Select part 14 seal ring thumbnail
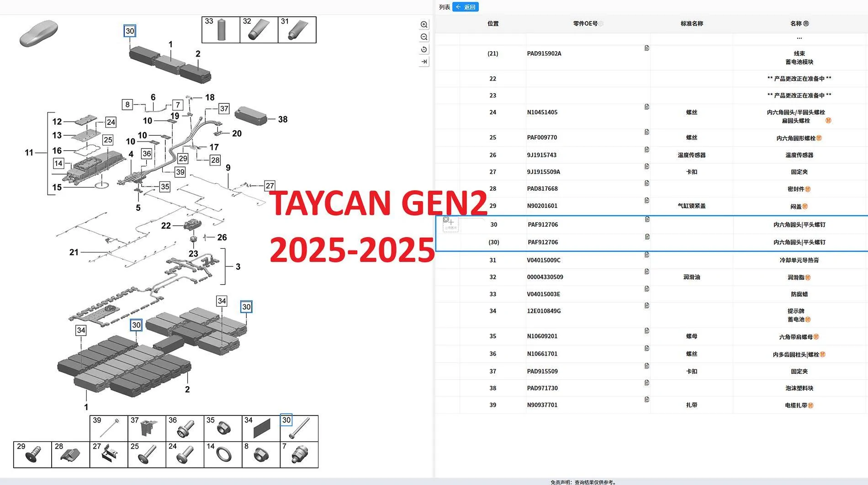This screenshot has height=485, width=868. click(223, 454)
